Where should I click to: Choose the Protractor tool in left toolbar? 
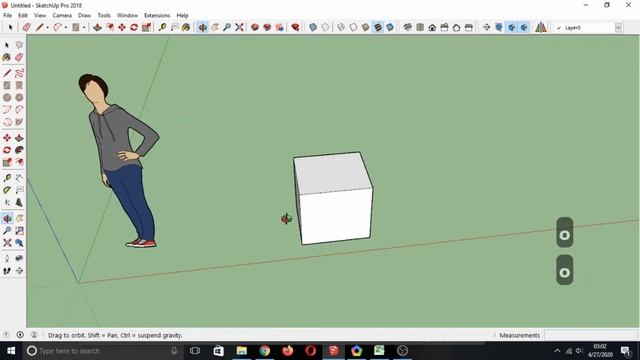pyautogui.click(x=7, y=190)
